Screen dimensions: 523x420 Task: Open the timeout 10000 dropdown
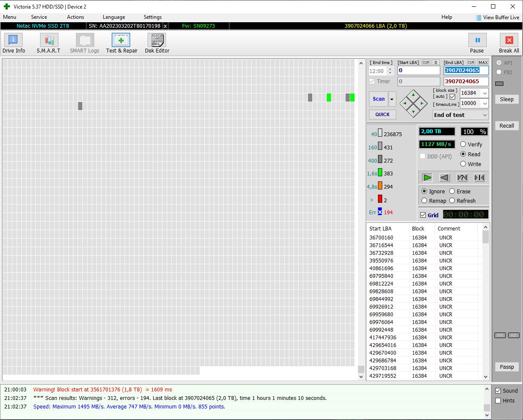485,103
